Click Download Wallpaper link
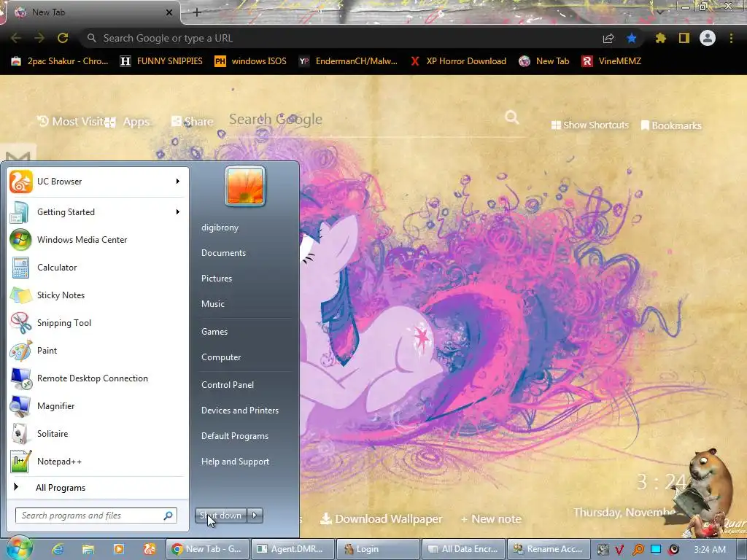Viewport: 747px width, 560px height. coord(381,519)
